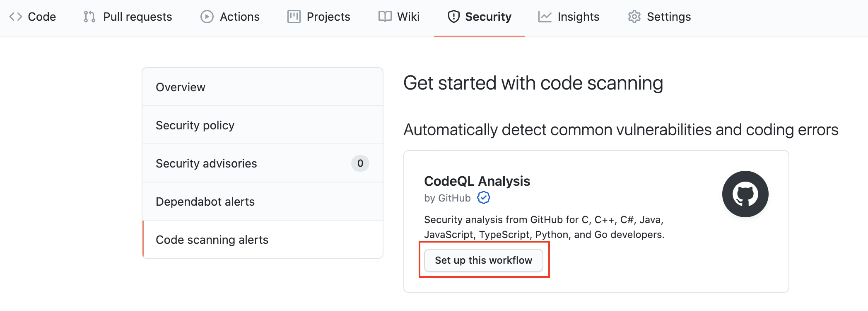Go to the Actions tab
The image size is (868, 311).
tap(230, 17)
